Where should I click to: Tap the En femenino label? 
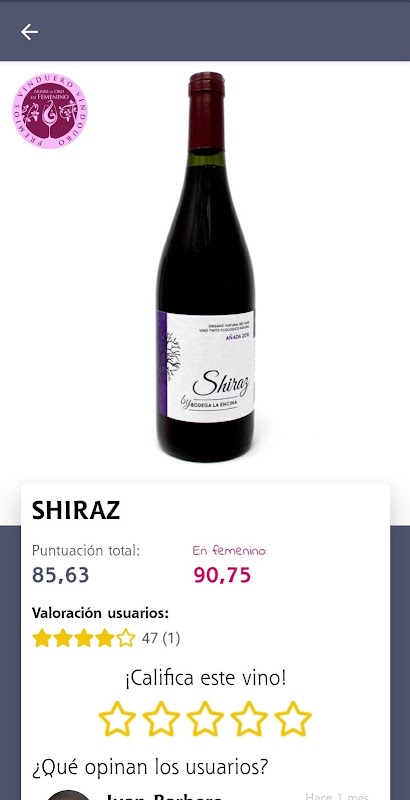pyautogui.click(x=229, y=551)
